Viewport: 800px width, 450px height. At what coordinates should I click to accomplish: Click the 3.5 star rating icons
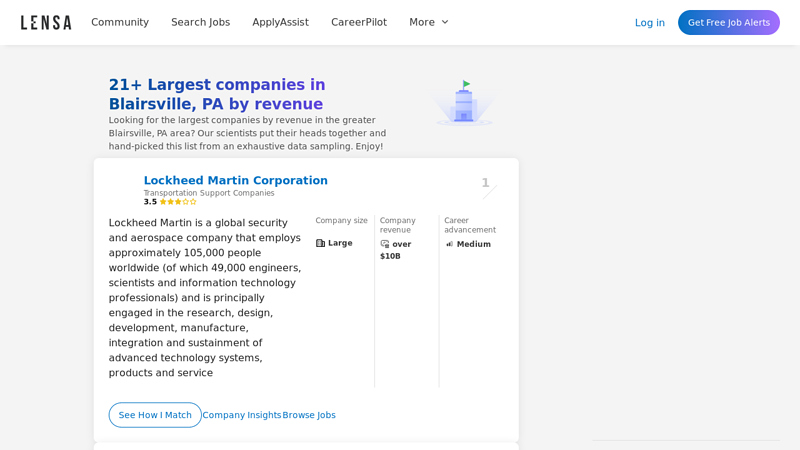pos(178,202)
